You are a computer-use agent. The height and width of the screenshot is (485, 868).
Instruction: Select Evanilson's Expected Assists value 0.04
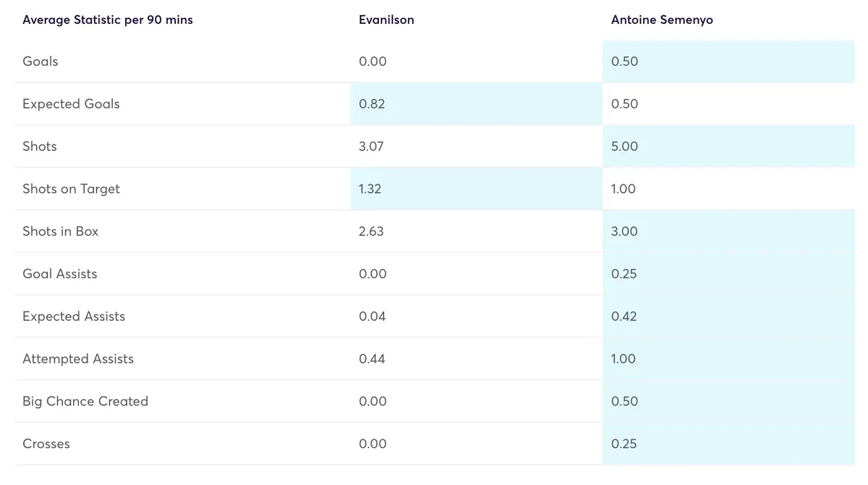[373, 317]
